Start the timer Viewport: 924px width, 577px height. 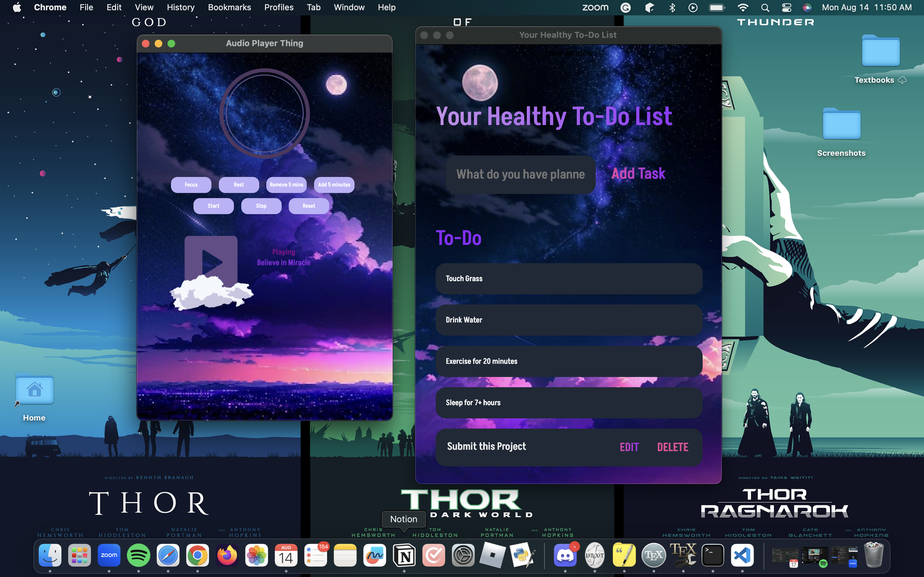[213, 206]
